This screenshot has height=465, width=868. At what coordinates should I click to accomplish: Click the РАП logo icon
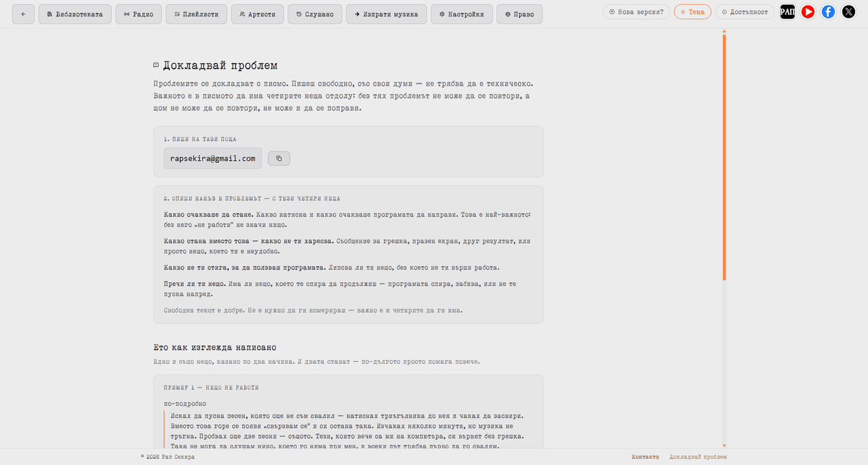click(x=787, y=12)
